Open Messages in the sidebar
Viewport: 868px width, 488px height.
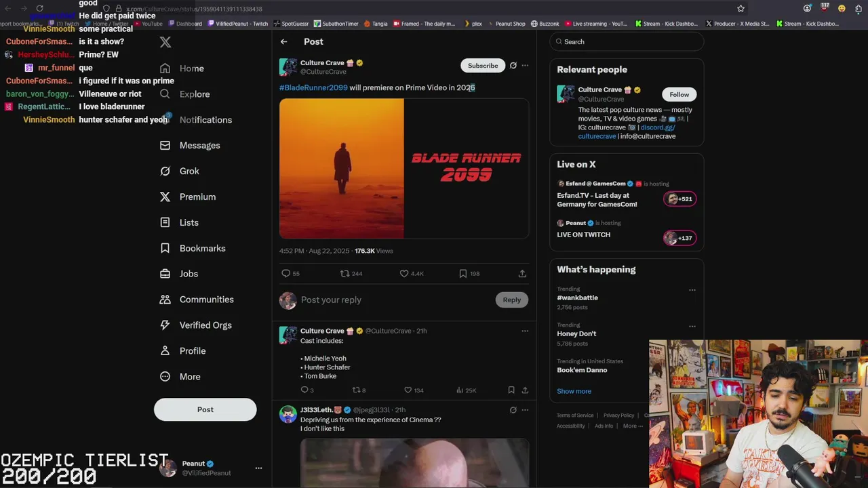click(x=190, y=145)
